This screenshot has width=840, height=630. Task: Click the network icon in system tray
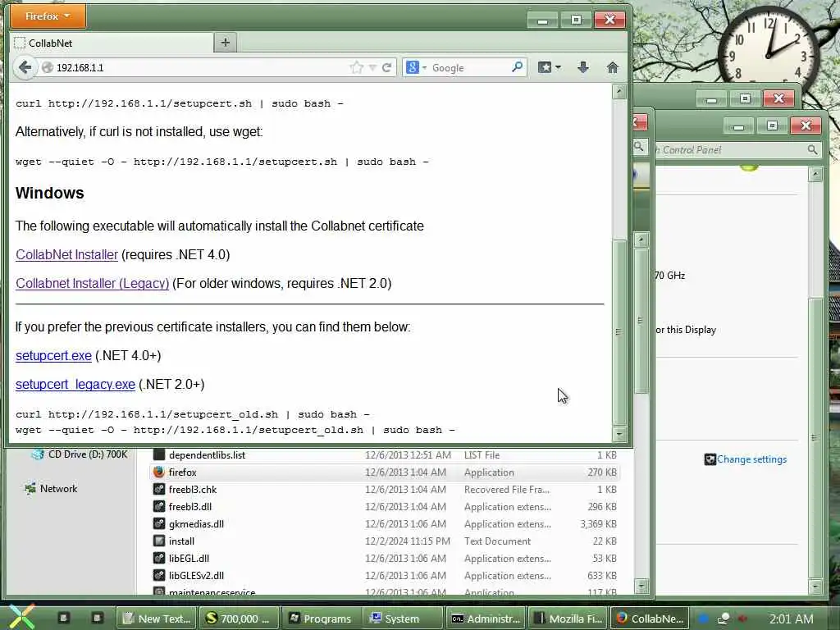[724, 619]
